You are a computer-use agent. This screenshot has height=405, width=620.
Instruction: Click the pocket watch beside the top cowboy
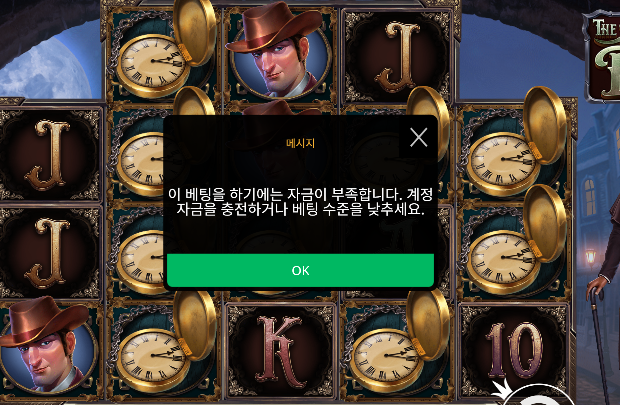pyautogui.click(x=162, y=51)
